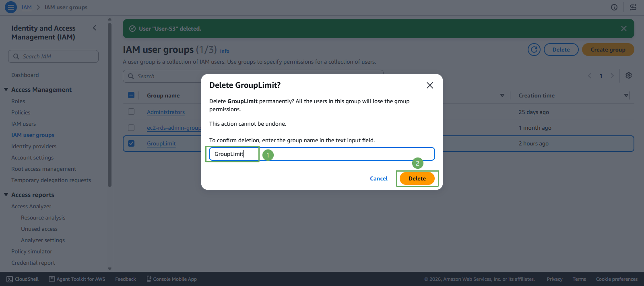Toggle the select-all groups checkbox

[x=131, y=95]
